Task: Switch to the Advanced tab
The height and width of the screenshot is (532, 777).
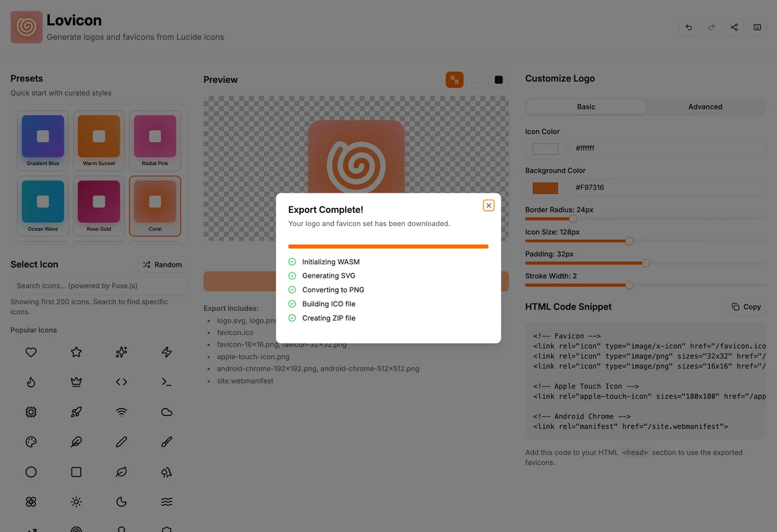Action: tap(705, 107)
